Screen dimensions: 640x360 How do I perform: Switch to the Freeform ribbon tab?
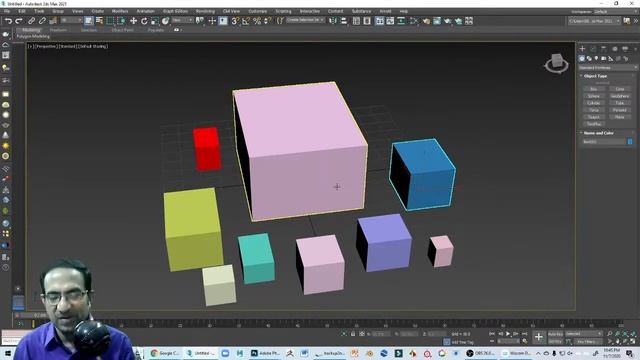pos(58,30)
